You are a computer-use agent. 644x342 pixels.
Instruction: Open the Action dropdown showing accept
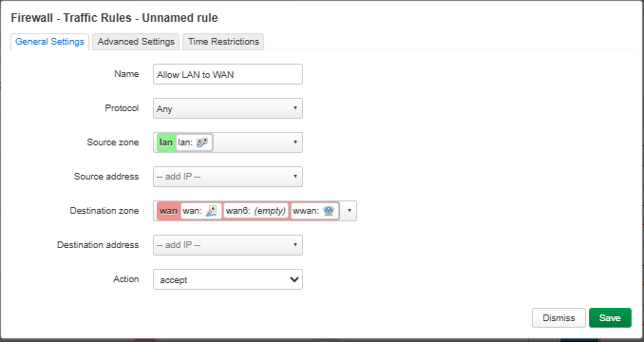click(228, 279)
